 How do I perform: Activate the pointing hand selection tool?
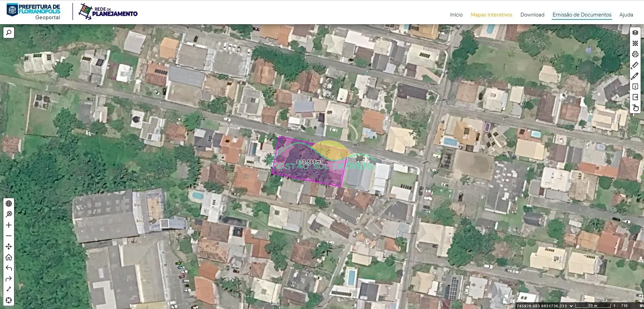tap(635, 108)
